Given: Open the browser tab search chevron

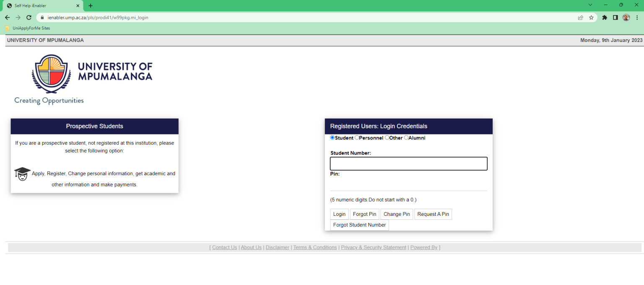Looking at the screenshot, I should [590, 5].
